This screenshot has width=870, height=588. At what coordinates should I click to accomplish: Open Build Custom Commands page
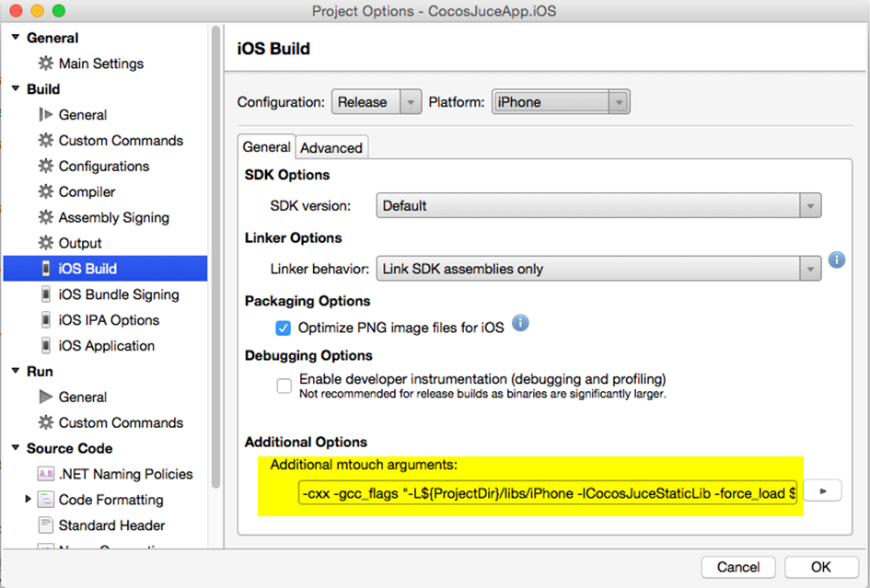[121, 141]
